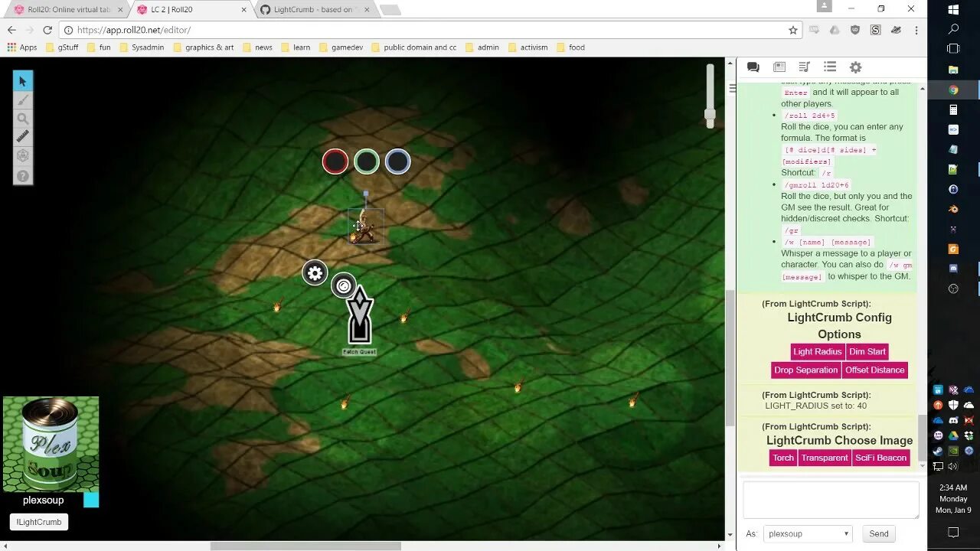Click the cyan player color square

[91, 500]
